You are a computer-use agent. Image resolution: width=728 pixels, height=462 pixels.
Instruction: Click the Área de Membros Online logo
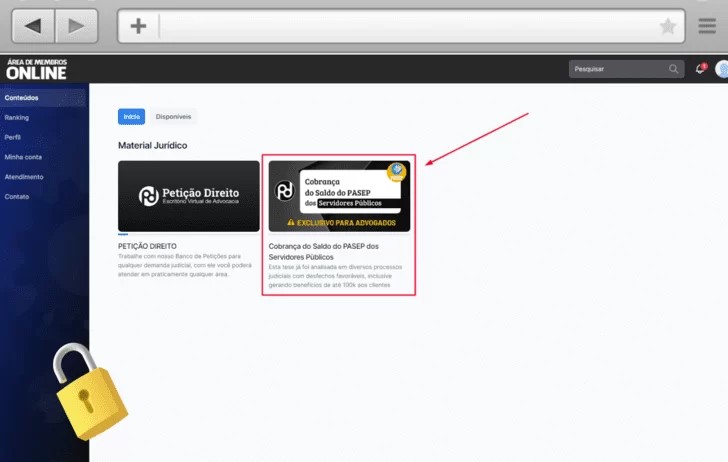37,69
